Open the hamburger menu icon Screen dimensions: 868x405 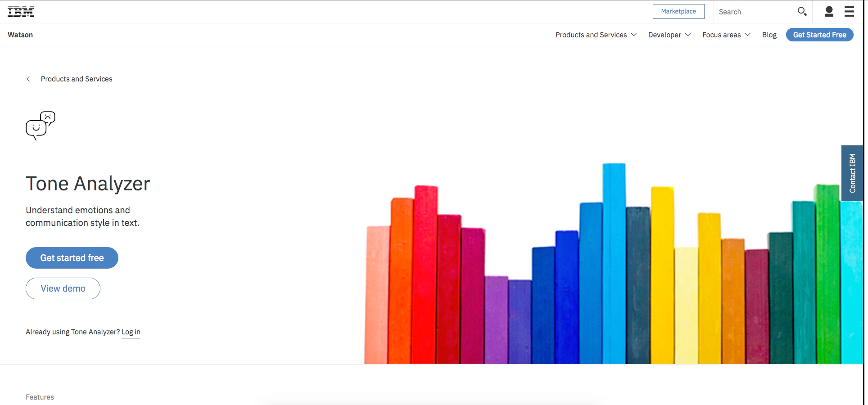pyautogui.click(x=849, y=11)
